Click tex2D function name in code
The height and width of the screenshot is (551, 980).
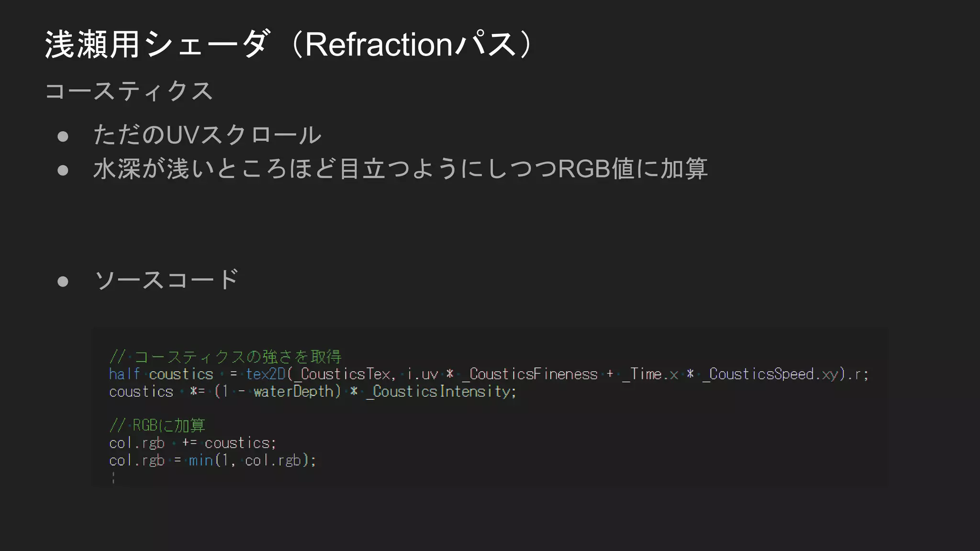[x=266, y=374]
